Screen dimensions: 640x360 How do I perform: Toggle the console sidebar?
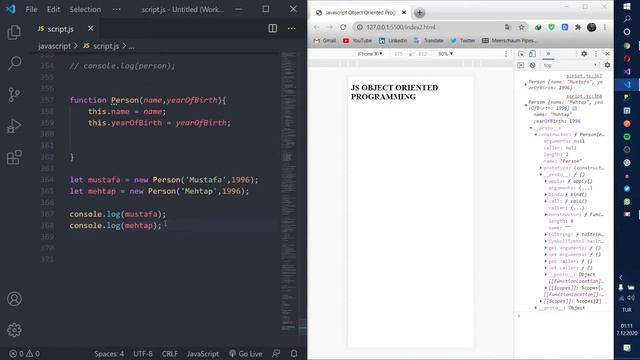click(520, 65)
